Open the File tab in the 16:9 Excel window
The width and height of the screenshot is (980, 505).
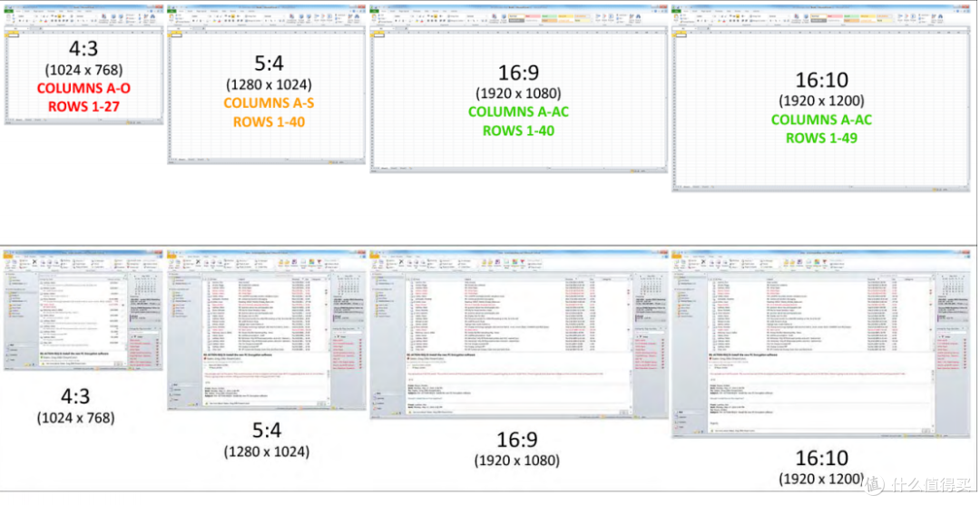coord(375,11)
